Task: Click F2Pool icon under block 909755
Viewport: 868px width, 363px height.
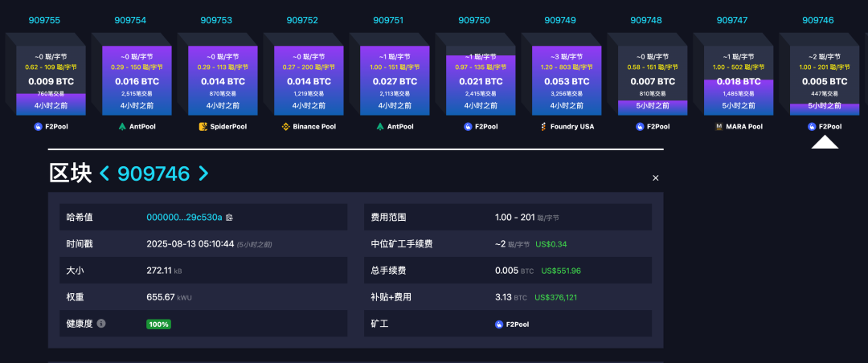Action: tap(39, 127)
